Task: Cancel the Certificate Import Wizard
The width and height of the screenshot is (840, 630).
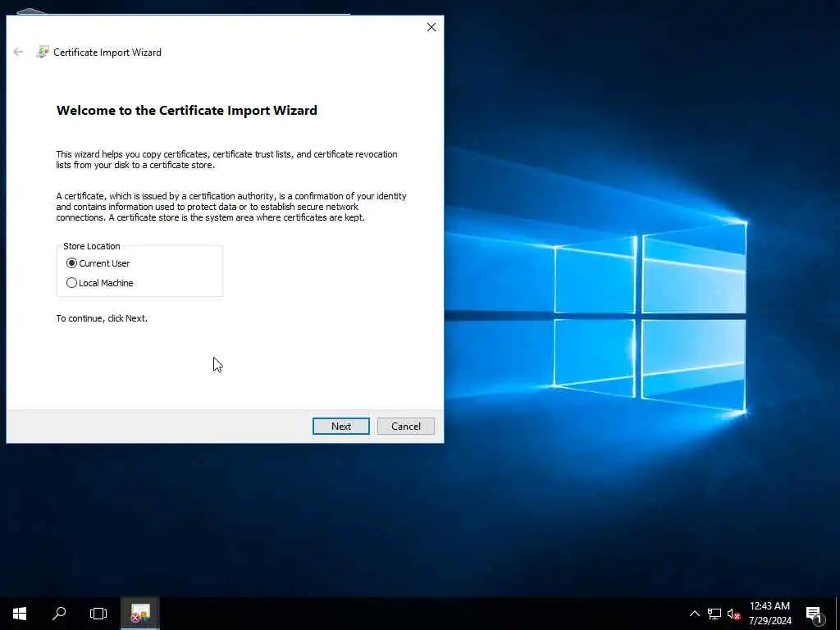Action: pos(405,426)
